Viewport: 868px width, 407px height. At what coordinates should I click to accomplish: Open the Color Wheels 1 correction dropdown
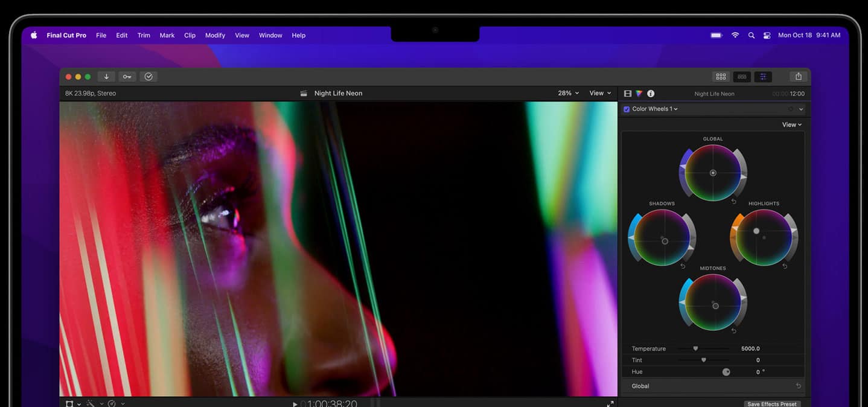point(655,109)
